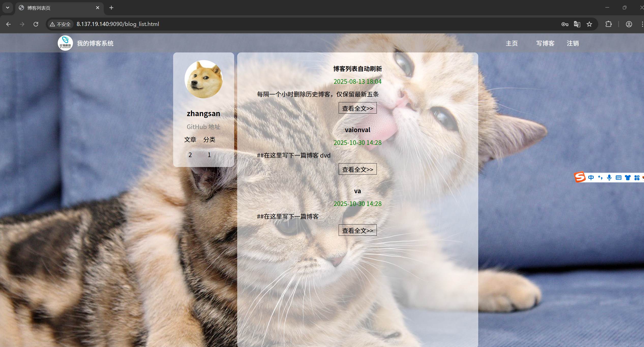The height and width of the screenshot is (347, 644).
Task: Open the GitHub 地址 link
Action: pyautogui.click(x=203, y=127)
